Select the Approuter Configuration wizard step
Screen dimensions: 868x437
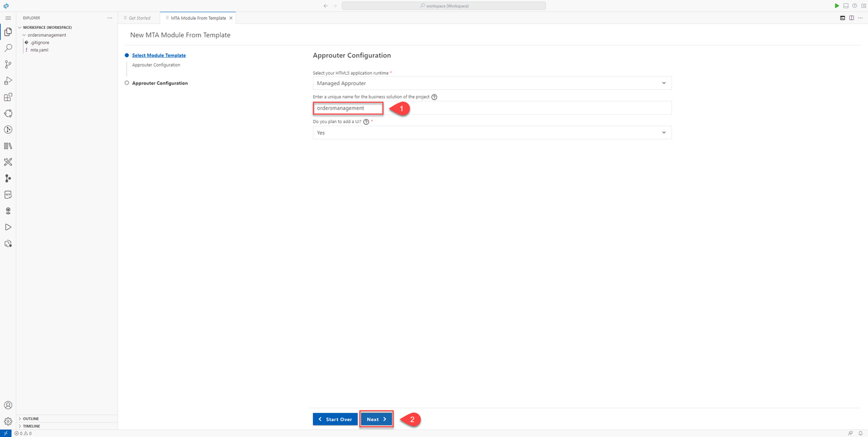point(160,83)
